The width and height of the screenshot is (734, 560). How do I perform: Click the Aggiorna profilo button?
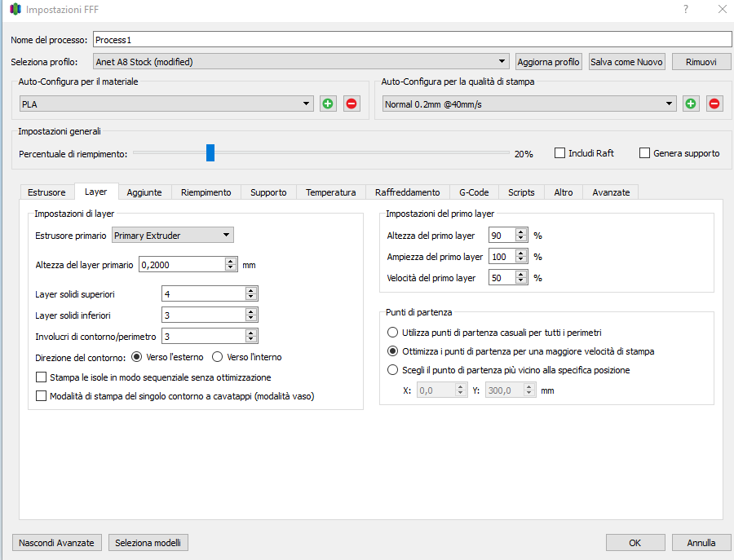pos(549,62)
